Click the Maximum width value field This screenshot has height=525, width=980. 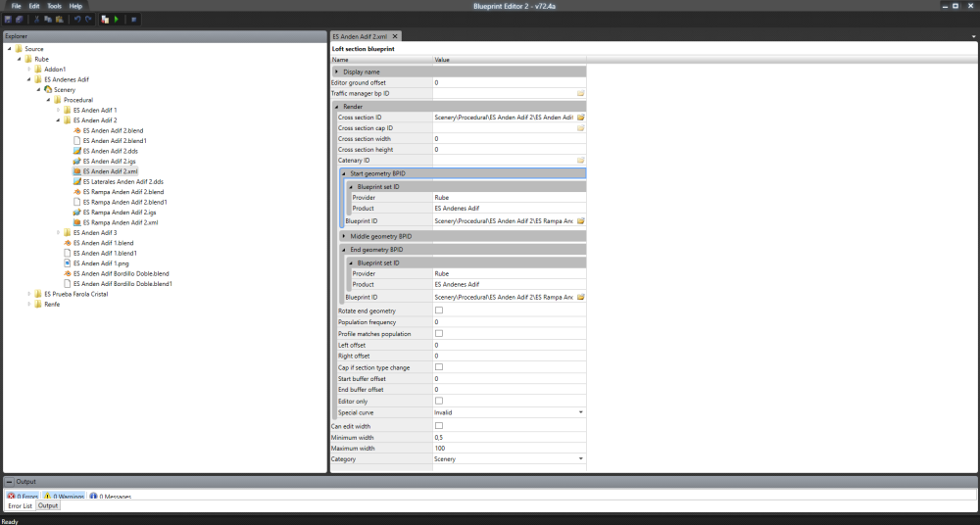(508, 448)
